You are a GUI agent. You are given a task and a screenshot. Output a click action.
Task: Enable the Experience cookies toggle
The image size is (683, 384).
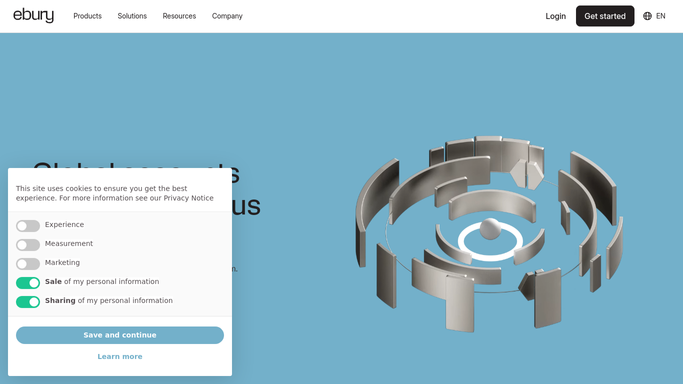coord(28,226)
